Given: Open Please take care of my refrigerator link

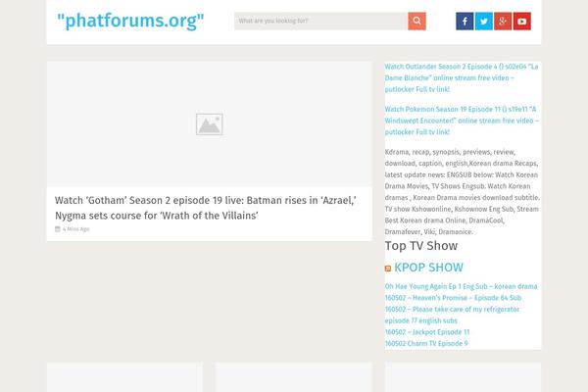Looking at the screenshot, I should [x=452, y=315].
